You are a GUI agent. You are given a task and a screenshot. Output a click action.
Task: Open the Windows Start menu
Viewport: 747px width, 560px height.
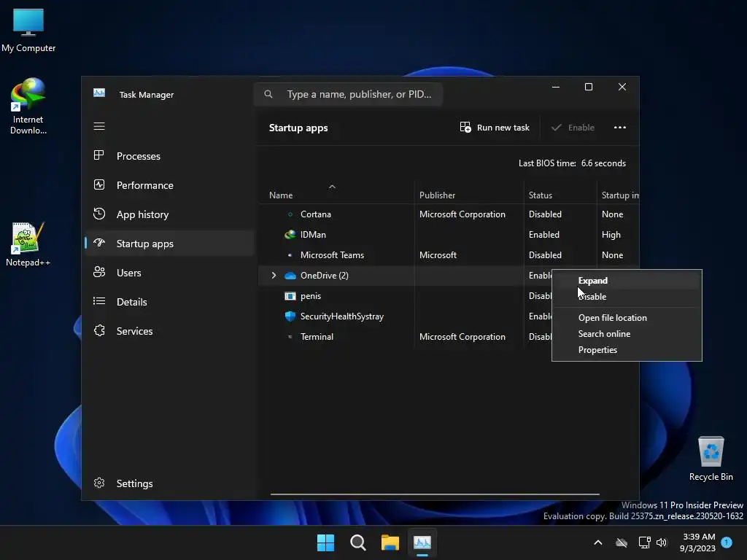tap(326, 542)
